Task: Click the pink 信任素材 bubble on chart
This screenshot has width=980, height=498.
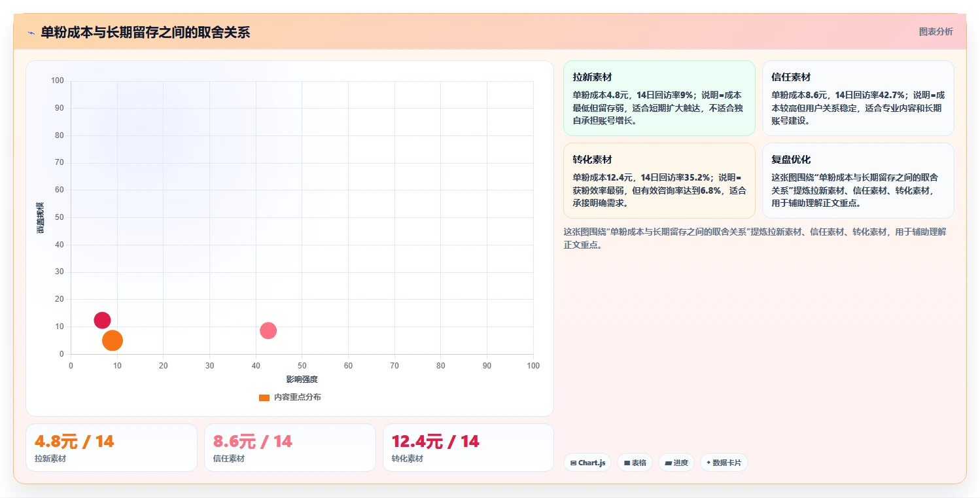Action: 268,330
